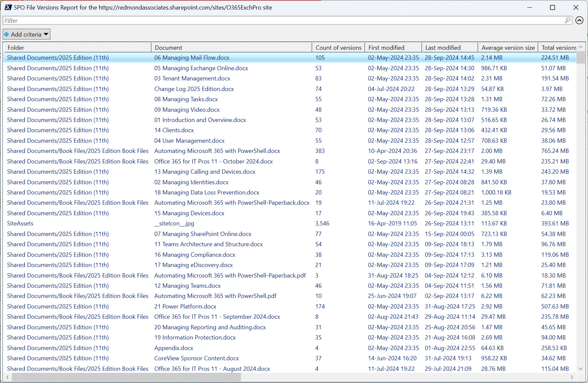Viewport: 588px width, 383px height.
Task: Click the up arrow of the vertical scrollbar
Action: coord(581,47)
